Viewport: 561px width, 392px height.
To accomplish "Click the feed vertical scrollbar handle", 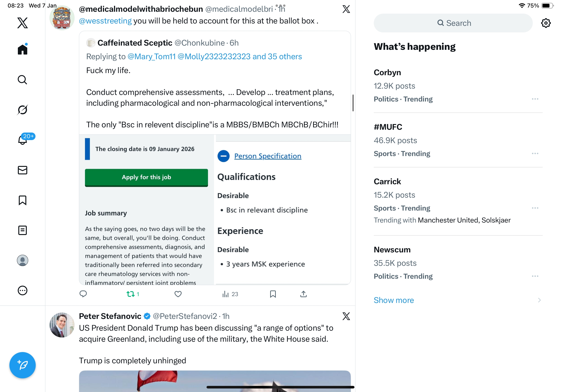I will pos(353,103).
